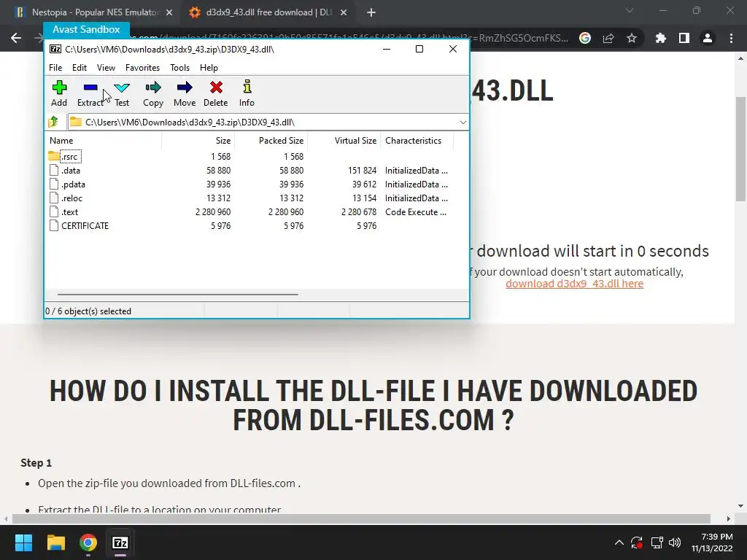Open the Favorites menu
This screenshot has height=560, width=747.
point(142,68)
